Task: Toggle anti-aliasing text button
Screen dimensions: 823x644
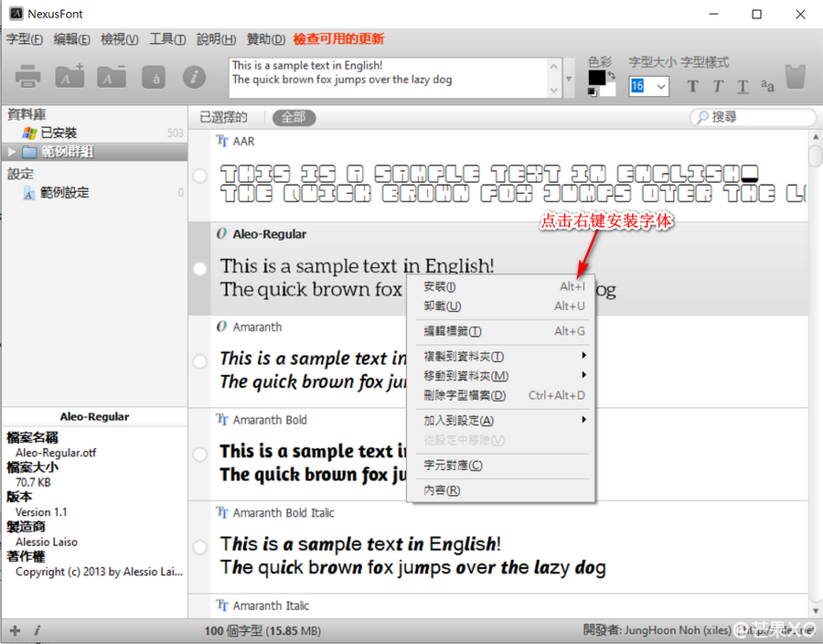Action: click(767, 86)
